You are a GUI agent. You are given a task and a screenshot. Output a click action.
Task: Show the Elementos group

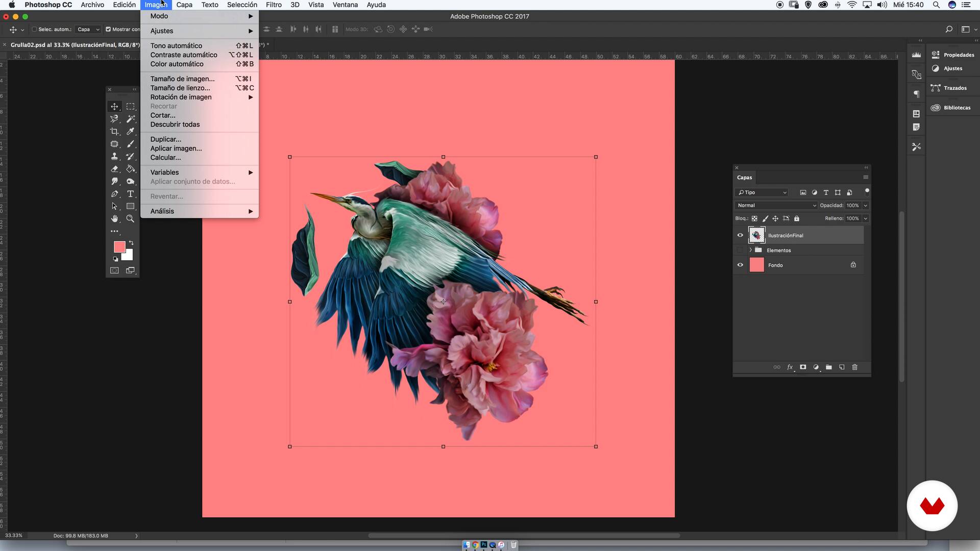click(740, 251)
